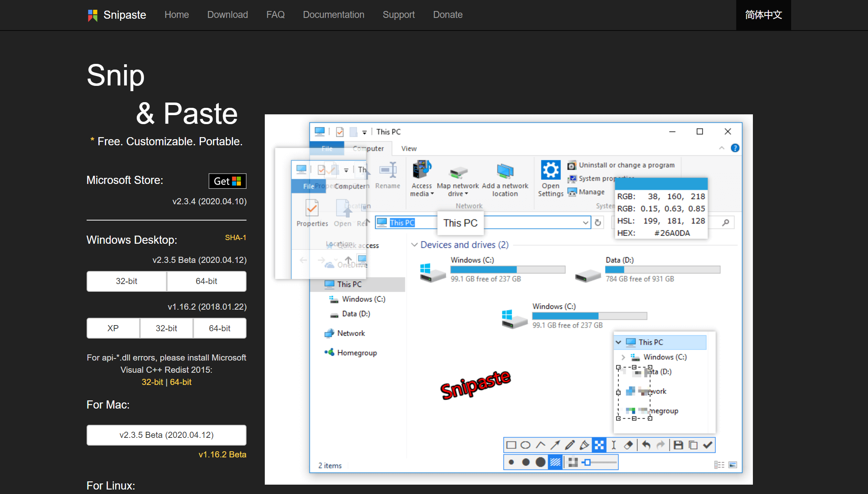
Task: Switch to large icons view in status bar
Action: [x=733, y=465]
